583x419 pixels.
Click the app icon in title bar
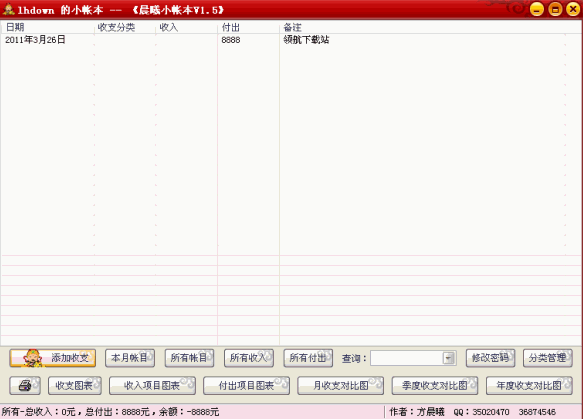pos(8,10)
